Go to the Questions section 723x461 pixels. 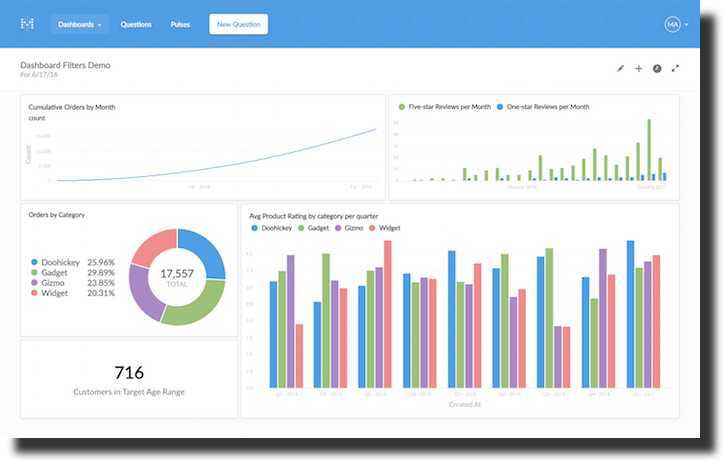coord(136,24)
